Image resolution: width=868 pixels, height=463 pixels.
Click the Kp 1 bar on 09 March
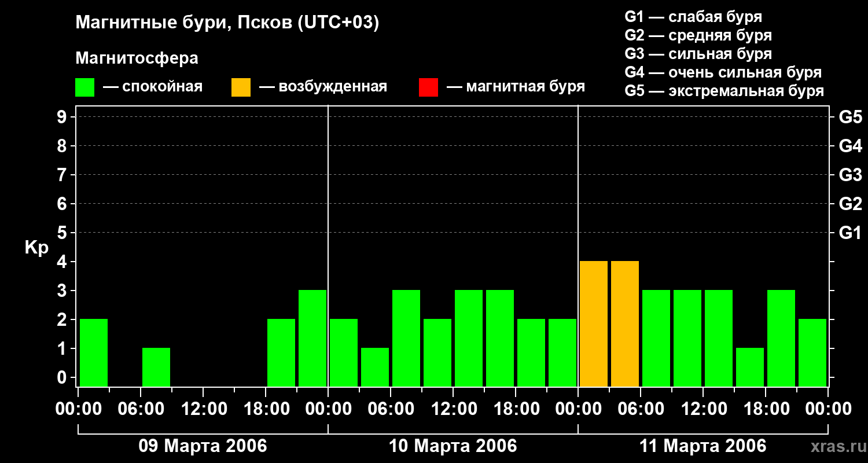pyautogui.click(x=156, y=367)
